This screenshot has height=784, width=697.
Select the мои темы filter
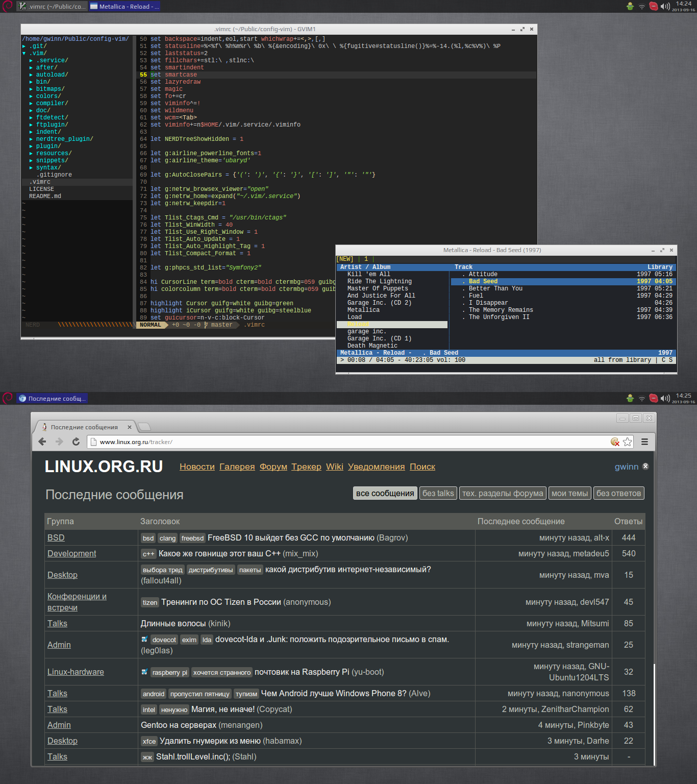570,493
